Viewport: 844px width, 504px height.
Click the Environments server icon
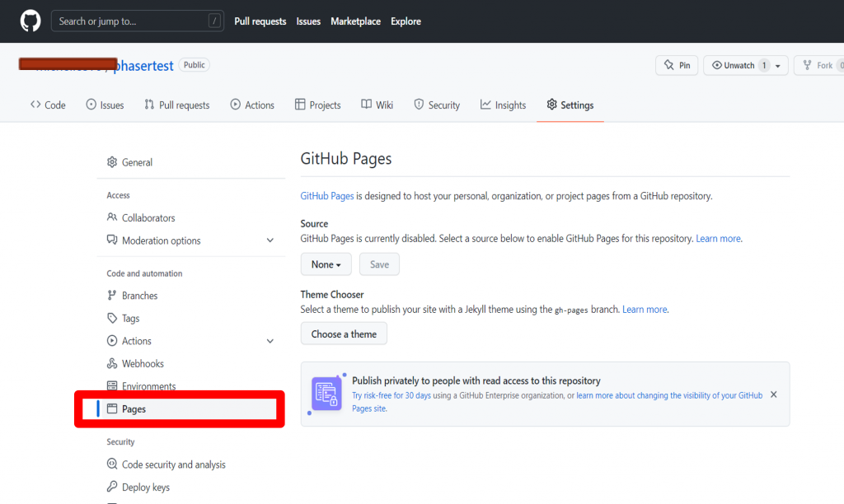pyautogui.click(x=112, y=385)
